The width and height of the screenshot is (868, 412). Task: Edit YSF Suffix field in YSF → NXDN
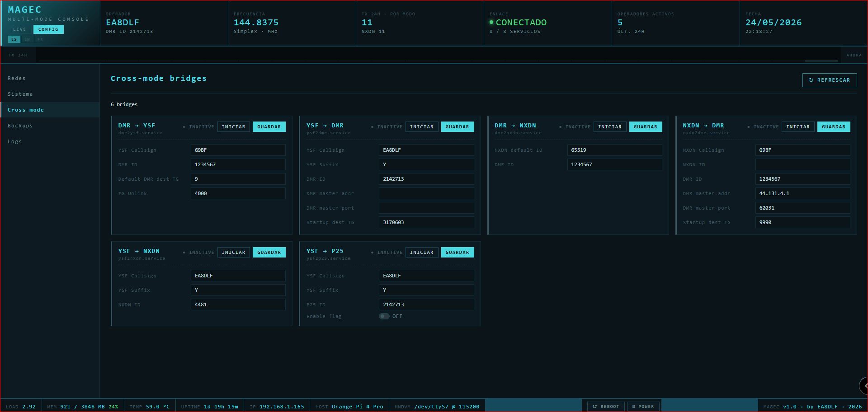pyautogui.click(x=238, y=290)
